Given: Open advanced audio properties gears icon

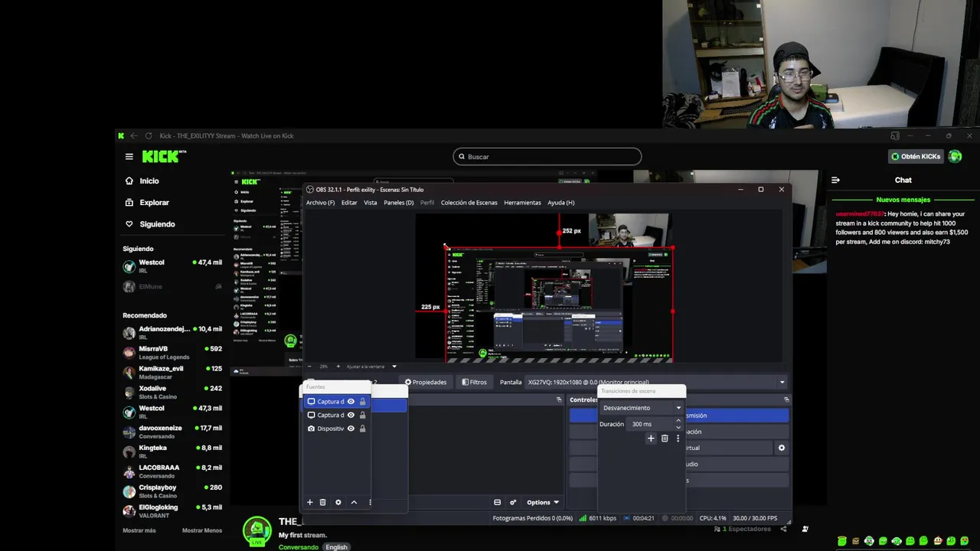Looking at the screenshot, I should [x=513, y=502].
